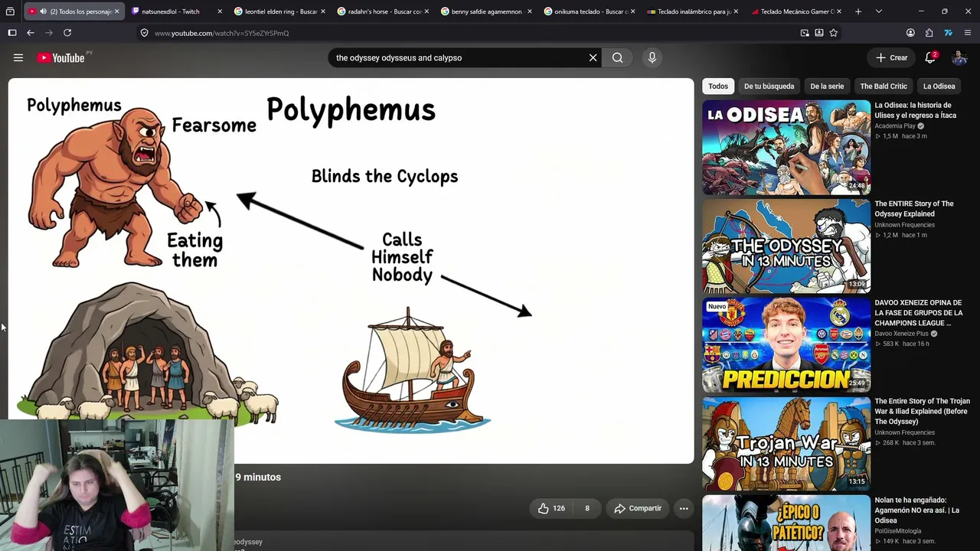
Task: Open a new browser tab
Action: pyautogui.click(x=858, y=11)
